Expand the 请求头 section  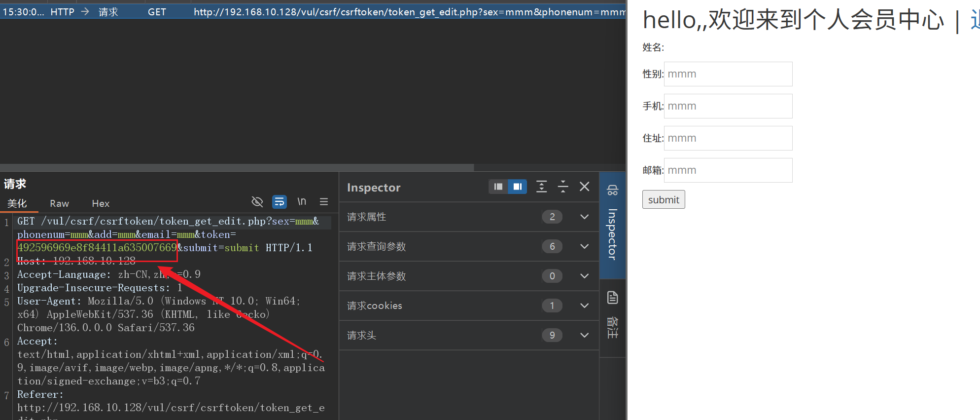tap(585, 335)
